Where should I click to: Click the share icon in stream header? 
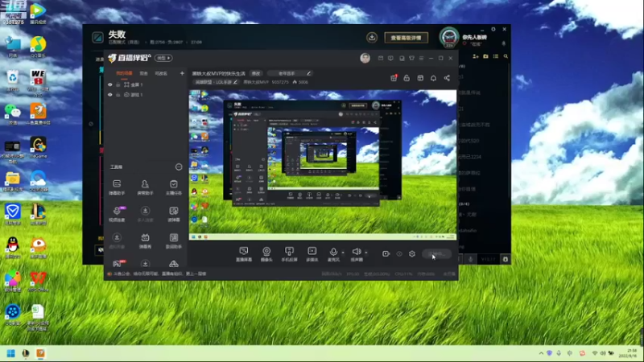447,78
